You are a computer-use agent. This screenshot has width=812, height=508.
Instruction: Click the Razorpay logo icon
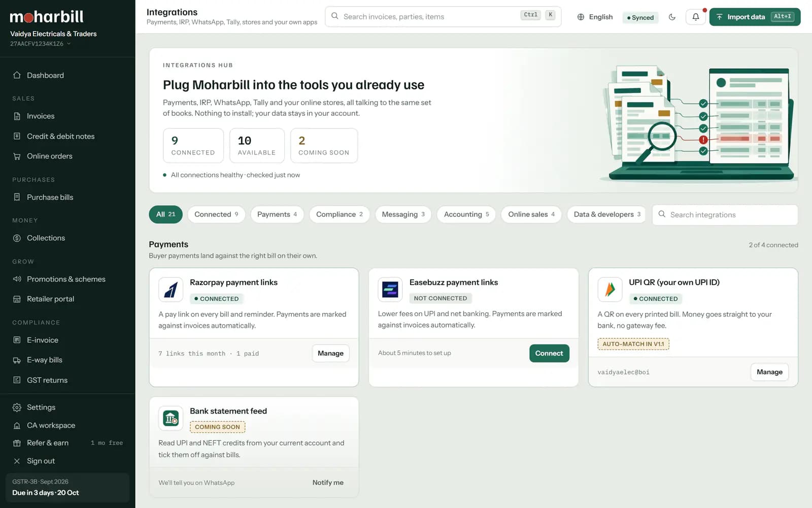coord(171,290)
